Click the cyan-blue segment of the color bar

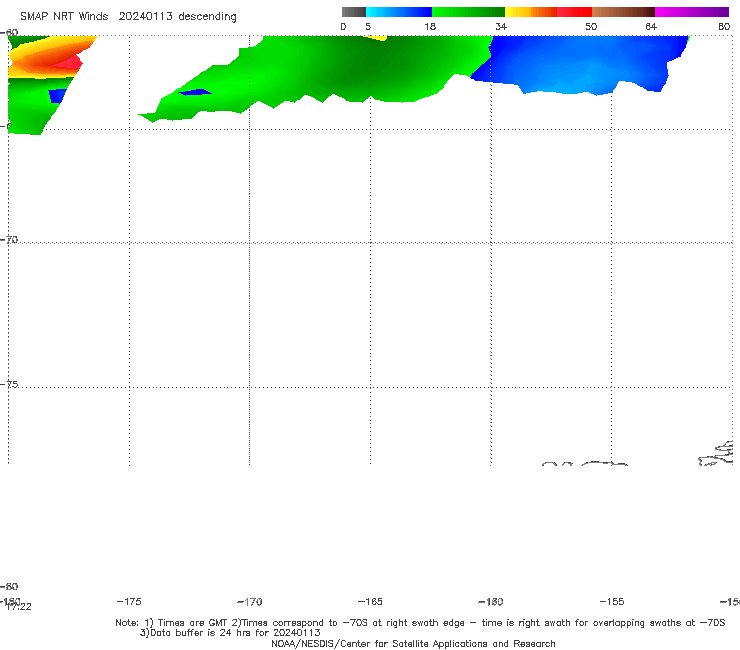coord(399,12)
